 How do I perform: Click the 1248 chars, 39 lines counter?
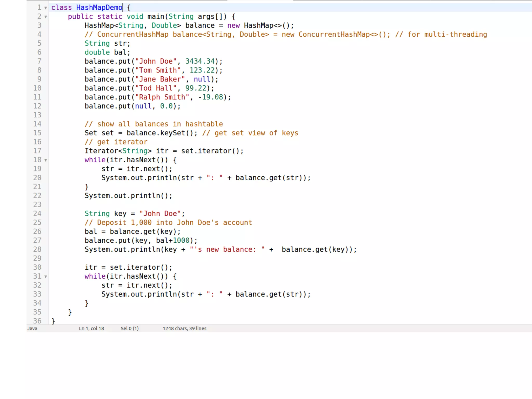184,328
